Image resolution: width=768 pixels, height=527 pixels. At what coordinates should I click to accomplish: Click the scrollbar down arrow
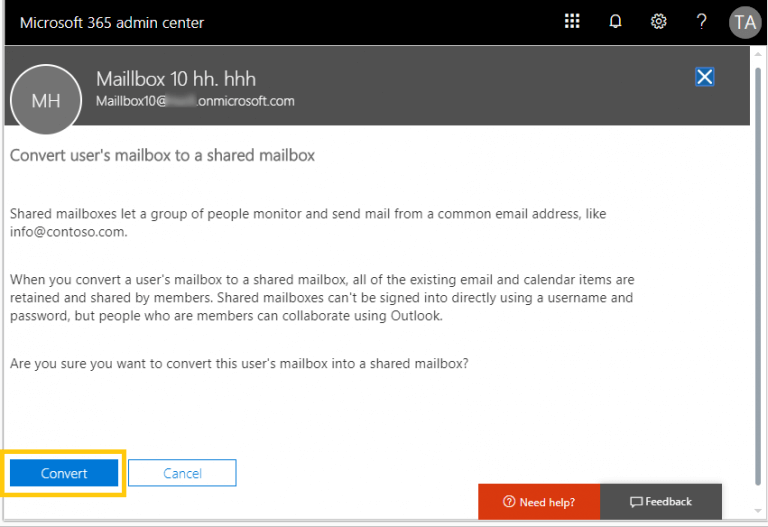[x=758, y=512]
